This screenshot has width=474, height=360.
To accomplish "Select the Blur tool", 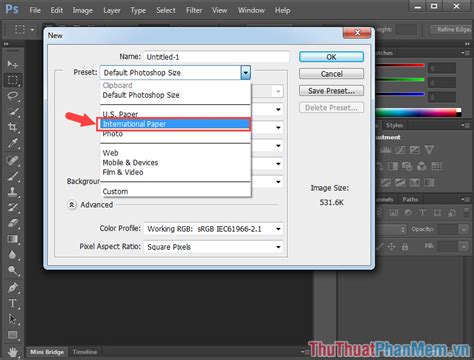I will [13, 255].
